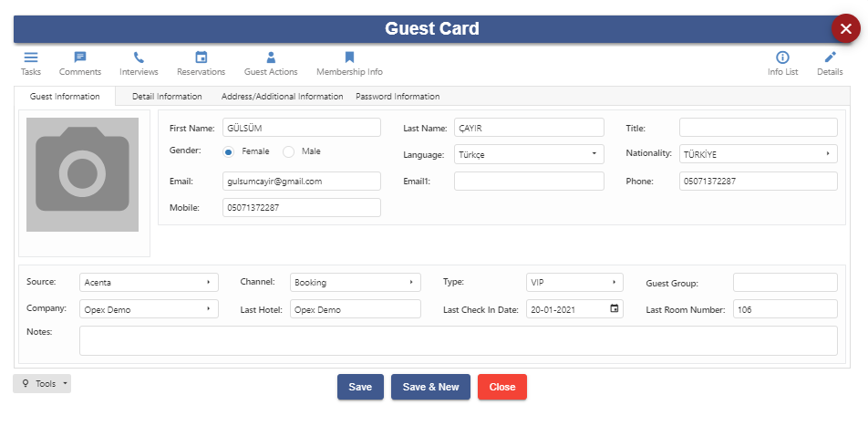The height and width of the screenshot is (426, 868).
Task: Open the Details pencil icon
Action: (830, 57)
